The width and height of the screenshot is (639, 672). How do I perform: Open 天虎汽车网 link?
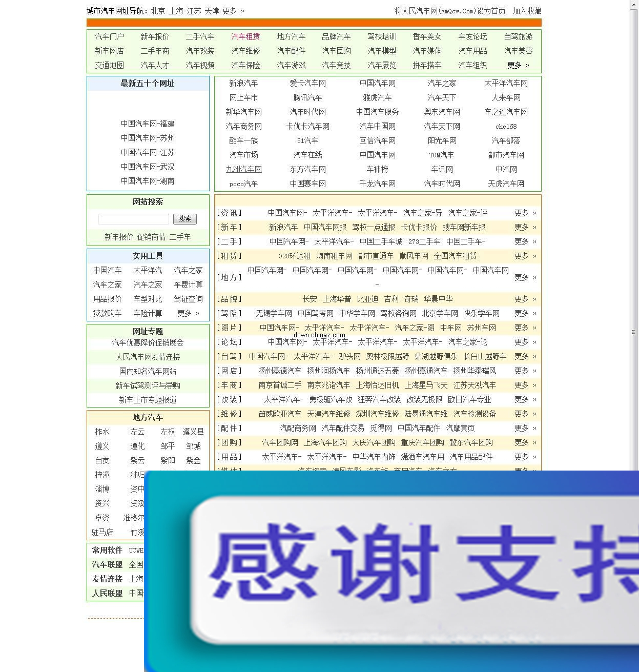coord(506,184)
